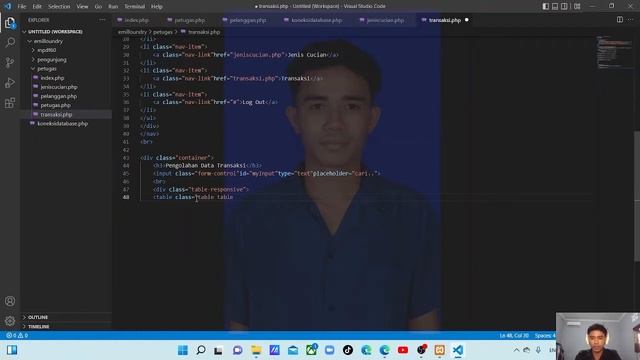The height and width of the screenshot is (360, 640).
Task: Open XAMPP from taskbar
Action: pos(440,350)
